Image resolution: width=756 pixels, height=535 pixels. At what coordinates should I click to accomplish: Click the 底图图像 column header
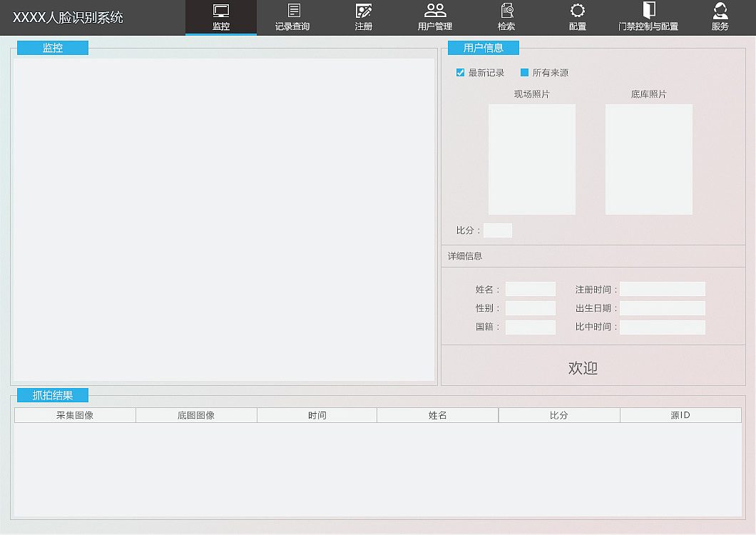pyautogui.click(x=196, y=415)
